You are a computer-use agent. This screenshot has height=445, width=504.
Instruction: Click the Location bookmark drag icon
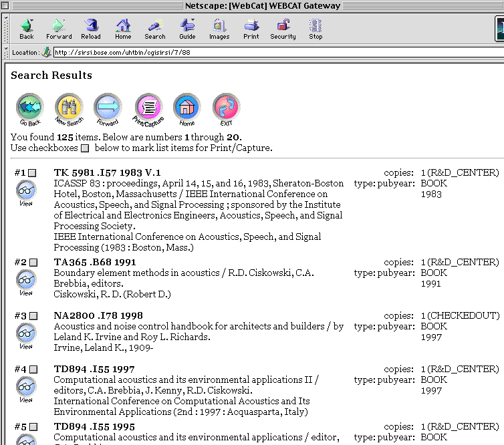point(46,52)
